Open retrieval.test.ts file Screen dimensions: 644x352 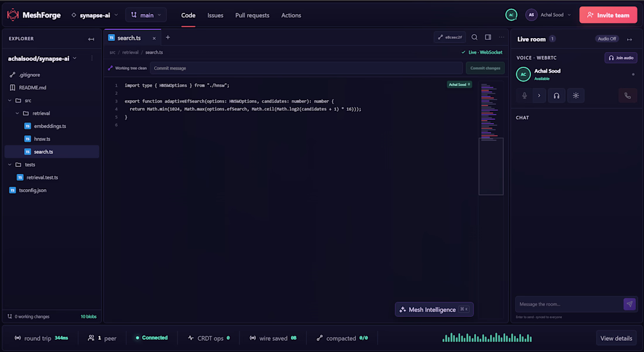click(x=42, y=177)
